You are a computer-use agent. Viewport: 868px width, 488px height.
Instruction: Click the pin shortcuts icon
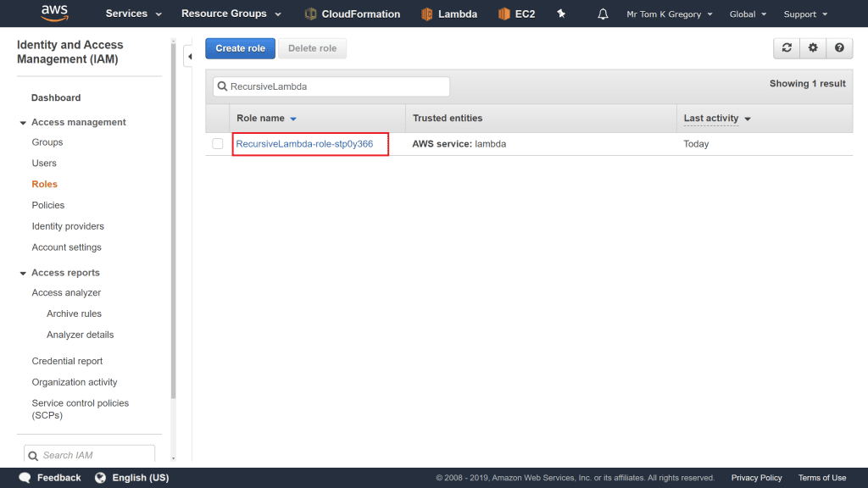pyautogui.click(x=561, y=14)
